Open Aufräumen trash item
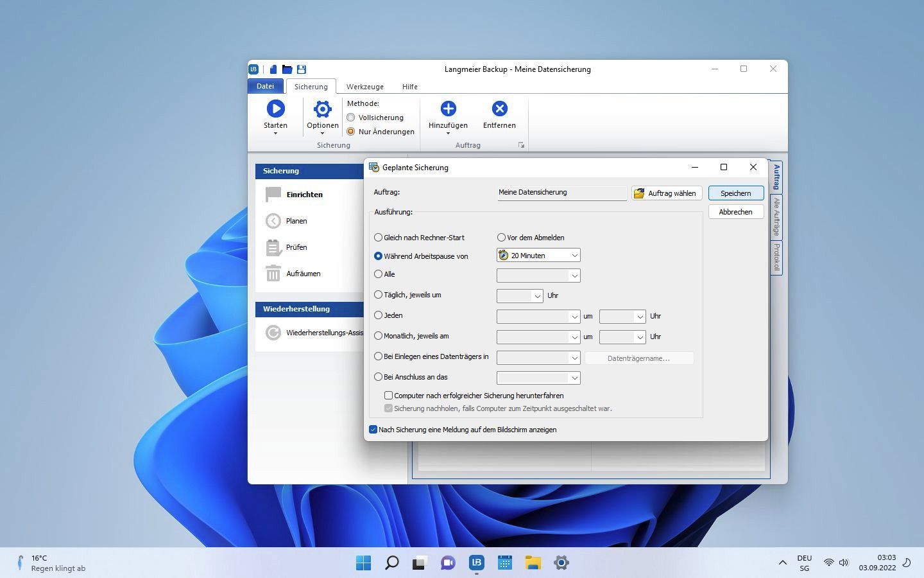Viewport: 924px width, 578px height. (x=302, y=274)
